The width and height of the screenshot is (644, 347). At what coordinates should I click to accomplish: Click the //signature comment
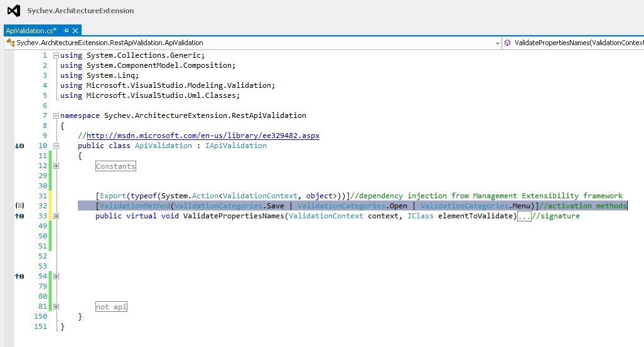point(555,216)
